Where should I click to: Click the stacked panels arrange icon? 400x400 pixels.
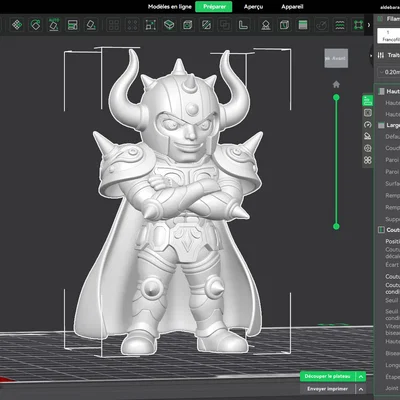click(x=72, y=25)
